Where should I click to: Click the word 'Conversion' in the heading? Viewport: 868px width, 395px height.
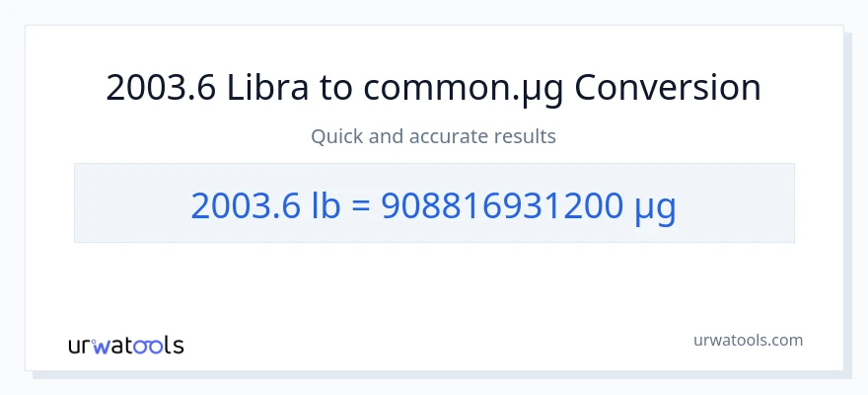pos(668,88)
